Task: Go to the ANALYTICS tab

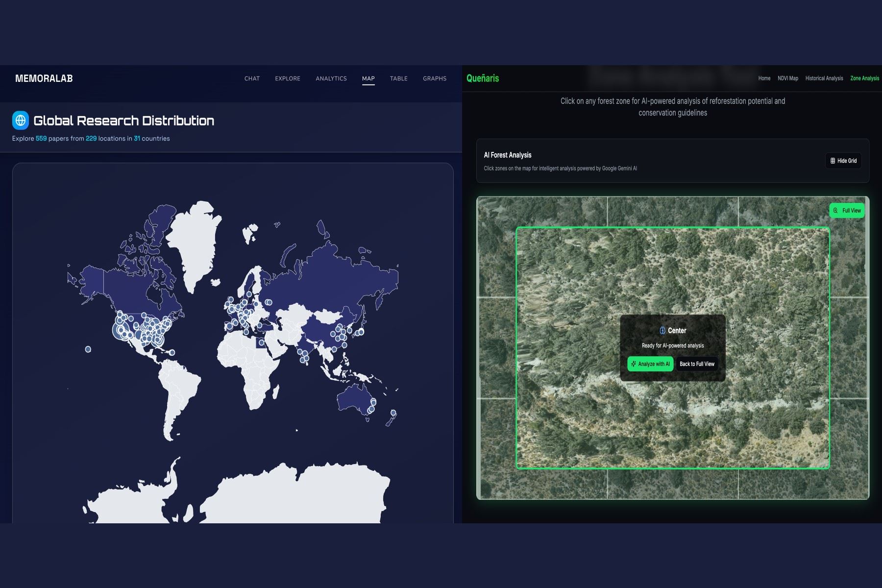Action: pyautogui.click(x=331, y=78)
